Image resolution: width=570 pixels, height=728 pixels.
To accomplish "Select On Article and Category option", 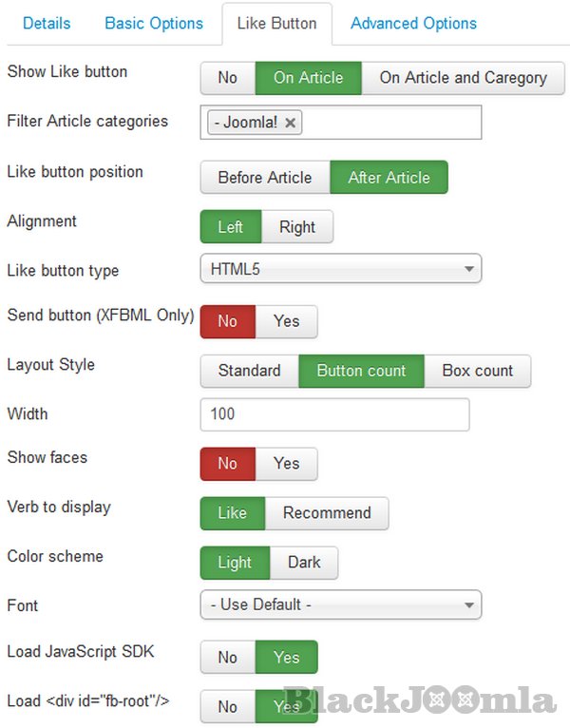I will 463,78.
